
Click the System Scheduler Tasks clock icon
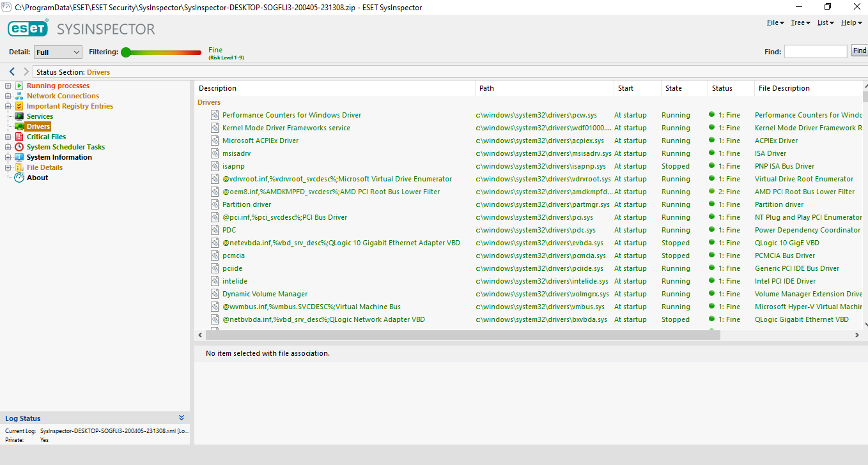click(19, 147)
